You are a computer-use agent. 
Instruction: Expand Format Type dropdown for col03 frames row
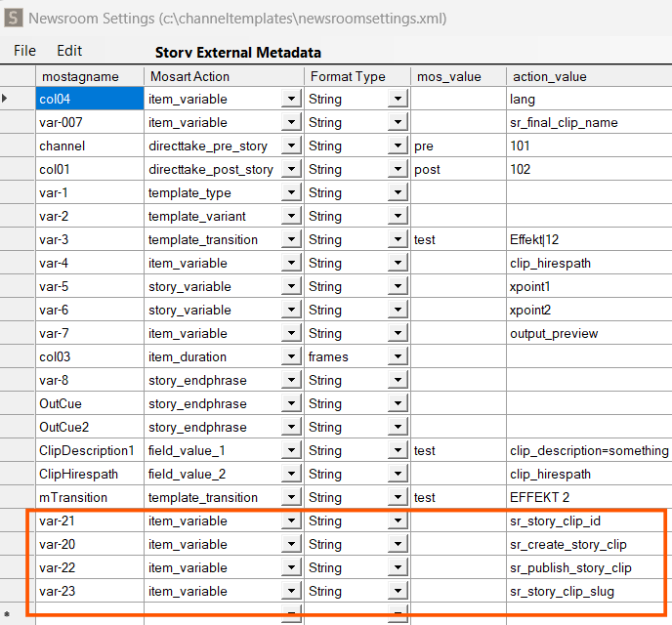click(x=397, y=357)
